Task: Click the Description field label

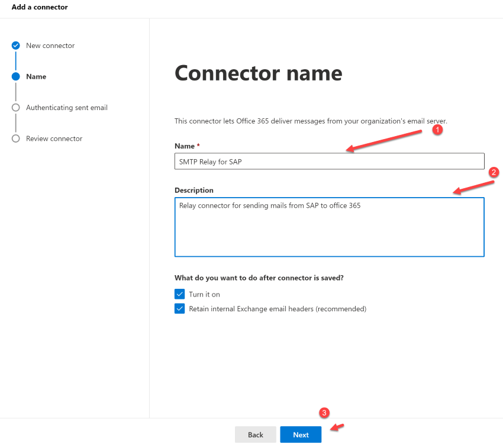Action: 194,191
